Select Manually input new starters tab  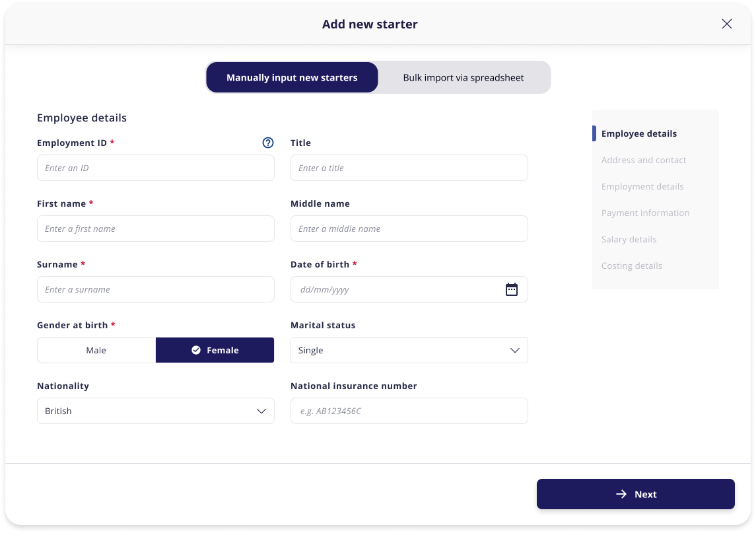tap(292, 78)
